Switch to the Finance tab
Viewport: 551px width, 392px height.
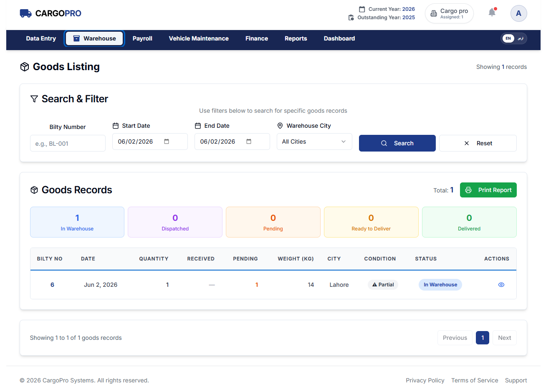pos(257,38)
